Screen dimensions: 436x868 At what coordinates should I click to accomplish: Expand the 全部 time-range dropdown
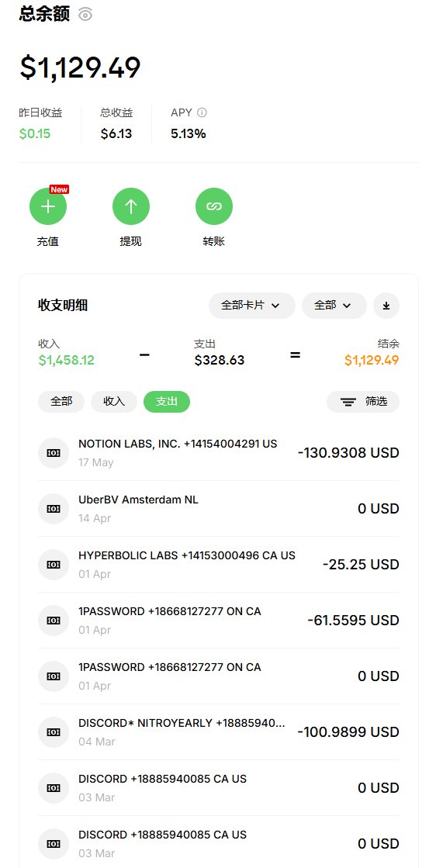click(x=334, y=306)
